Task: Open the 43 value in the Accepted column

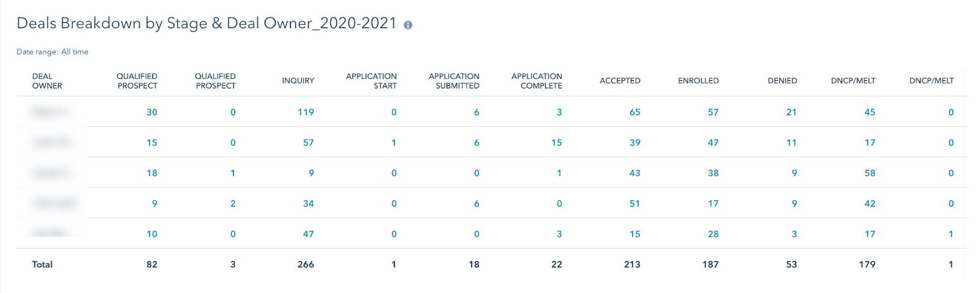Action: tap(635, 173)
